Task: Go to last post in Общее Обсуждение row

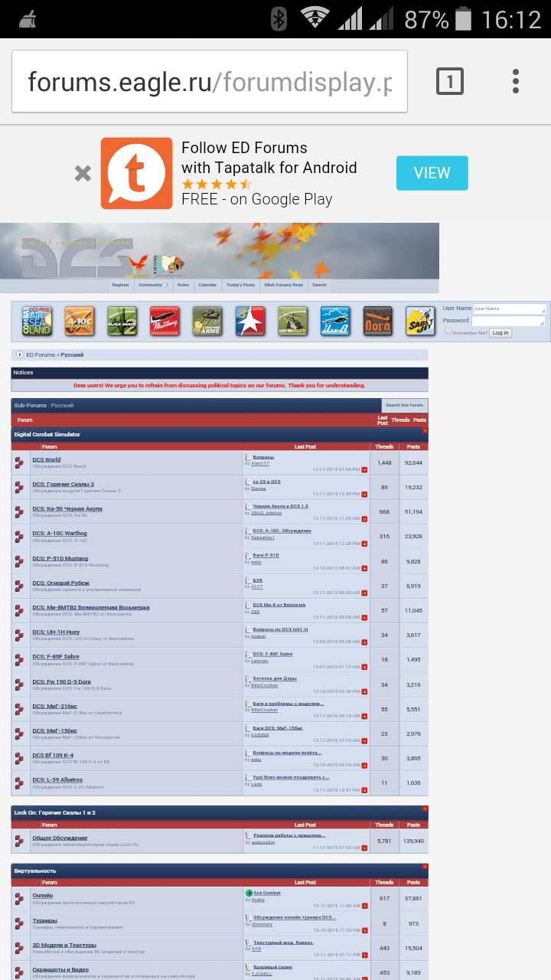Action: point(364,848)
